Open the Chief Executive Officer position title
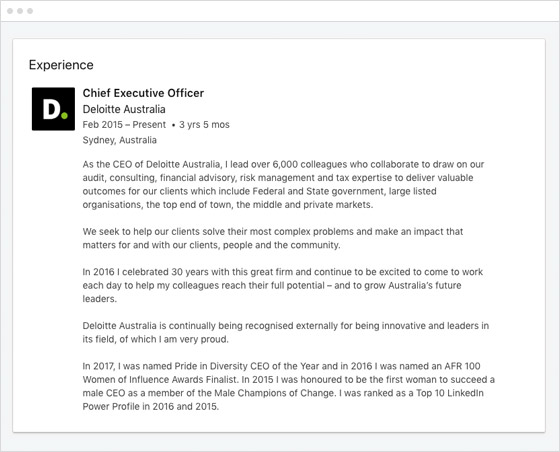Viewport: 560px width, 452px height. (x=143, y=93)
